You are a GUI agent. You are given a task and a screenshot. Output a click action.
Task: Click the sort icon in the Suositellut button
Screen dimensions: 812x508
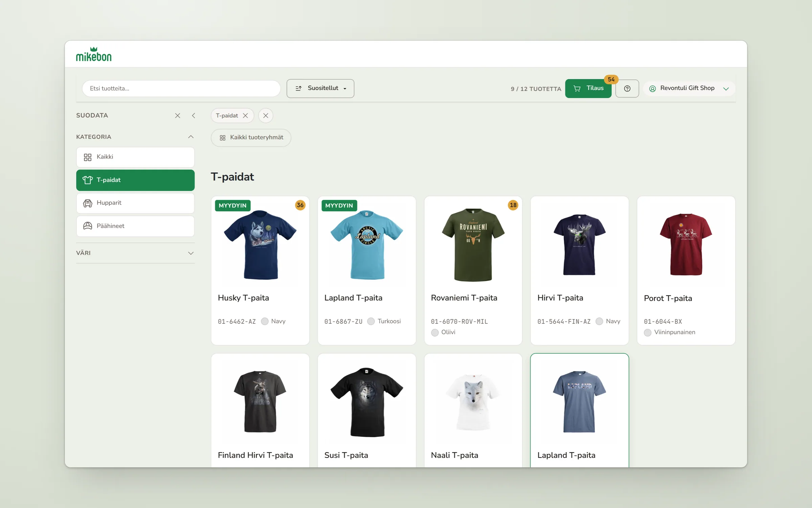(298, 88)
